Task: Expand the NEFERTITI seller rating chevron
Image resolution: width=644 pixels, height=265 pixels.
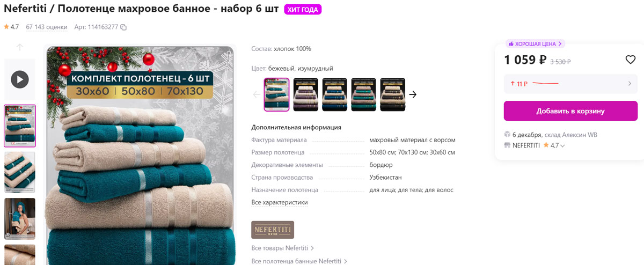Action: tap(562, 146)
